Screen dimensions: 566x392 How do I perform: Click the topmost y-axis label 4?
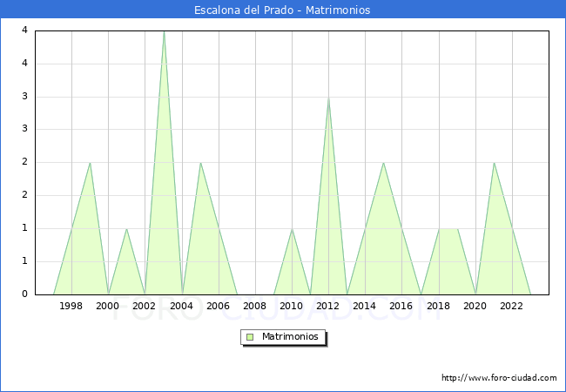click(24, 30)
